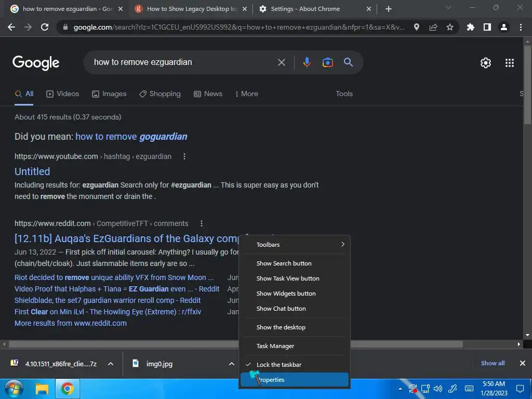Image resolution: width=532 pixels, height=399 pixels.
Task: Clear the Google search box with X
Action: coord(281,62)
